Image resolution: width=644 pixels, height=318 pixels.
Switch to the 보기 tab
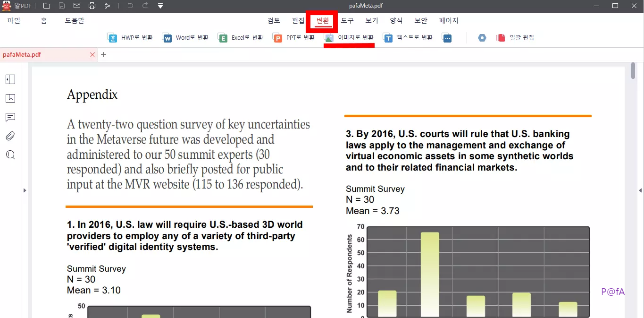click(372, 21)
